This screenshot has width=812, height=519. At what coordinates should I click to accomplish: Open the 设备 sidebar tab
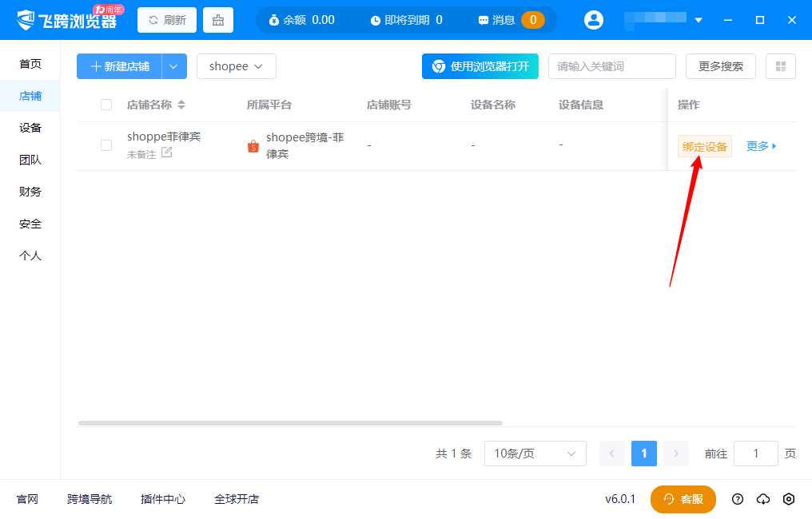30,128
